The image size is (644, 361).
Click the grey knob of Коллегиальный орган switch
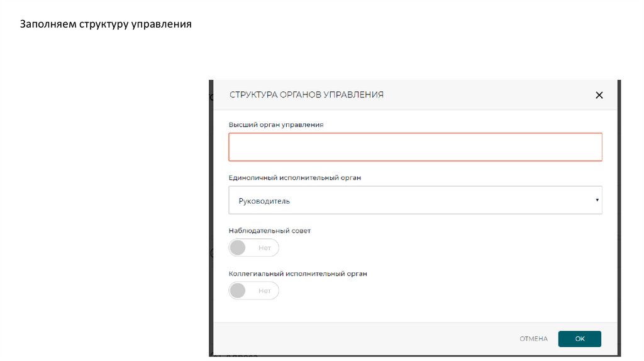238,291
